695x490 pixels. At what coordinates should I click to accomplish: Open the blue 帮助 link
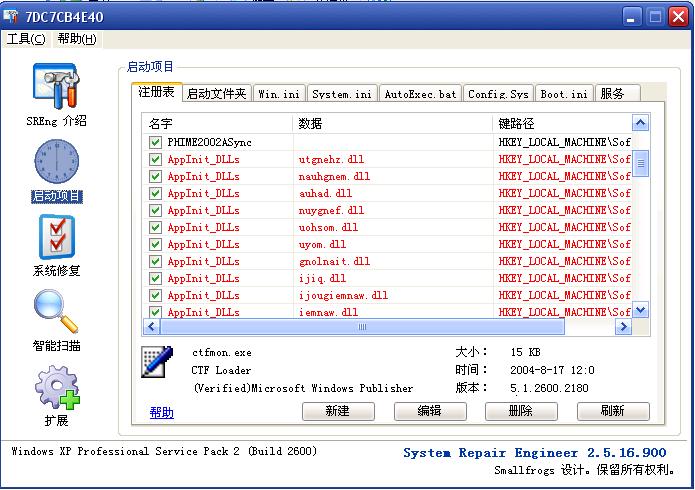161,412
